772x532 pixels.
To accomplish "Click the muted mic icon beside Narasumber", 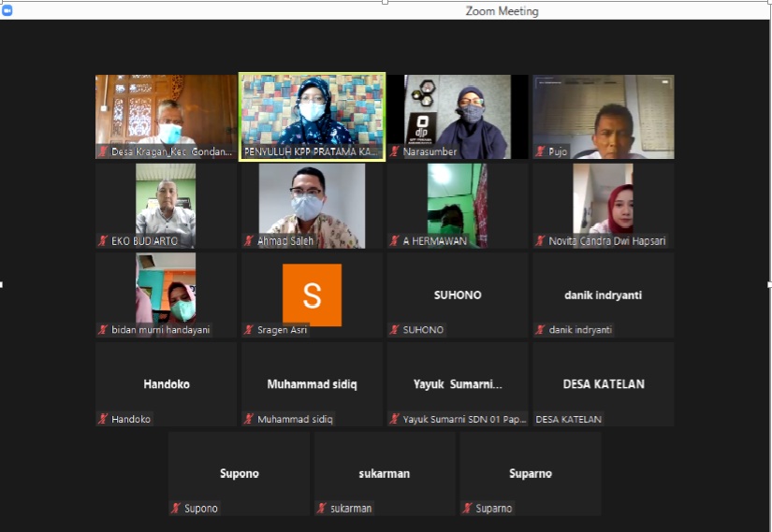I will click(395, 151).
